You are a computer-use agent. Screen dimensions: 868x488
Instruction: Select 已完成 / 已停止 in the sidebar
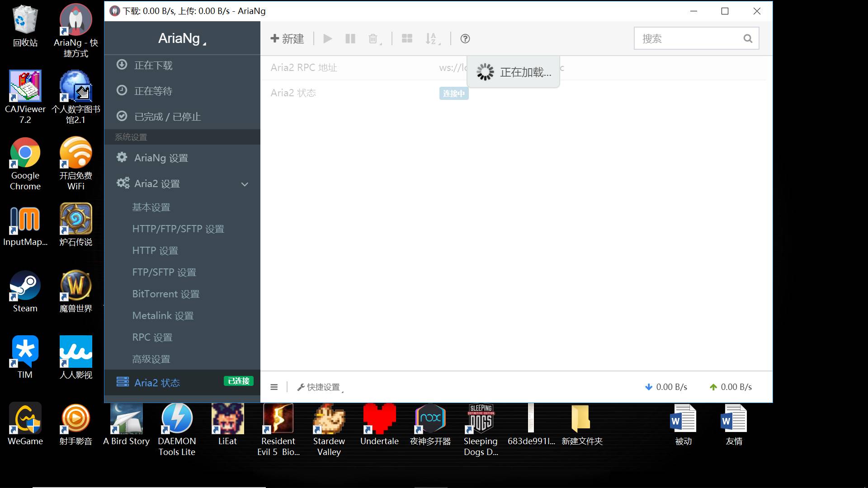(167, 117)
